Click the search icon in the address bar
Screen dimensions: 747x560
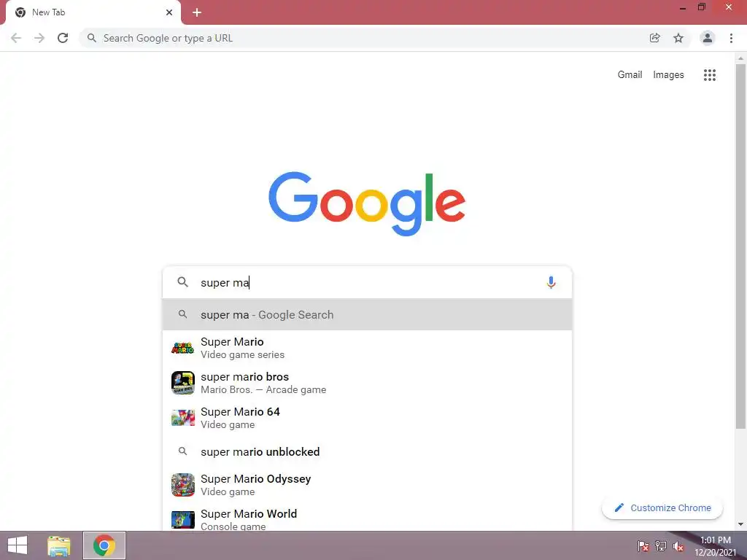pyautogui.click(x=91, y=38)
